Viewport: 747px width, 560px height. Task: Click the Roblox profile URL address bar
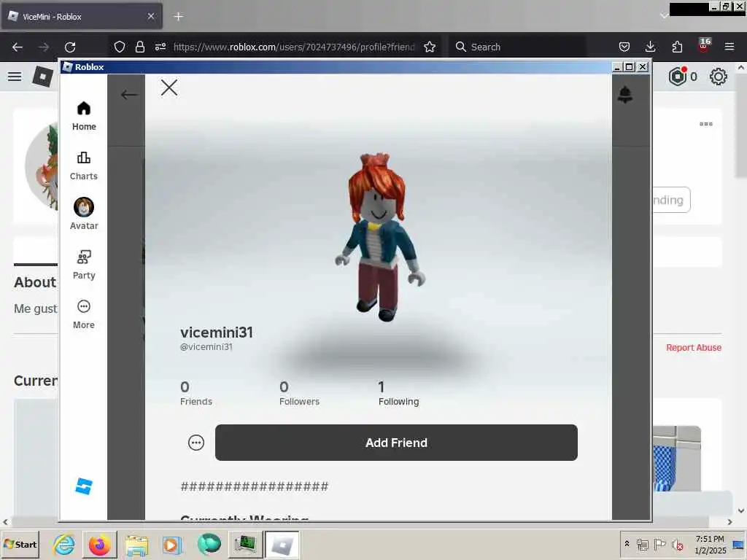[294, 47]
